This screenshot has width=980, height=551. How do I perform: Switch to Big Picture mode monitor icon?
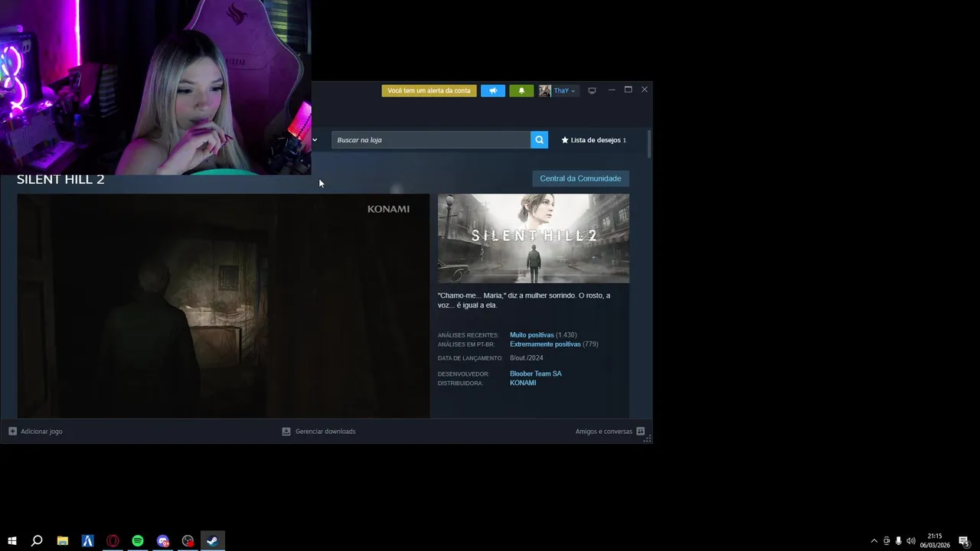pyautogui.click(x=592, y=90)
